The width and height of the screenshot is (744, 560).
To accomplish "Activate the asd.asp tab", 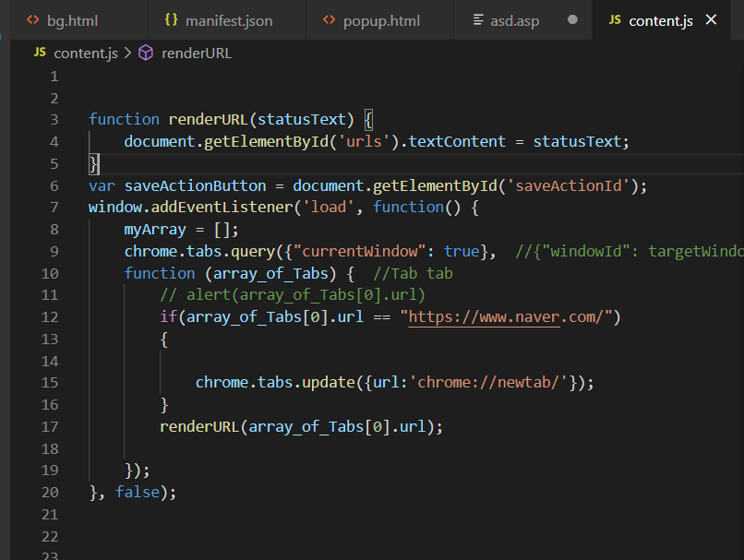I will (x=522, y=20).
